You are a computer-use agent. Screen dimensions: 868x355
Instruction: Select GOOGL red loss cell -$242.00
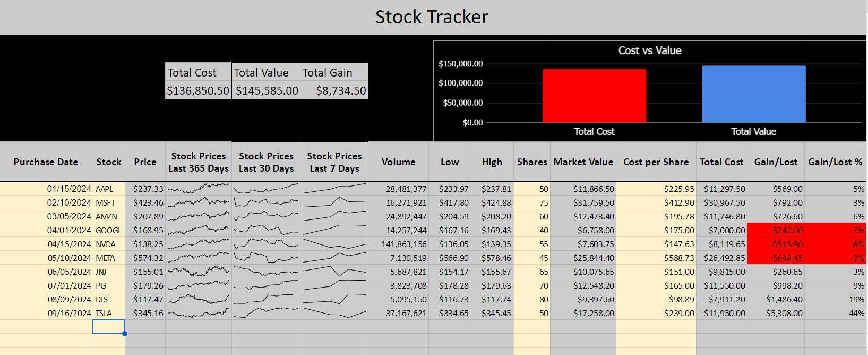776,230
